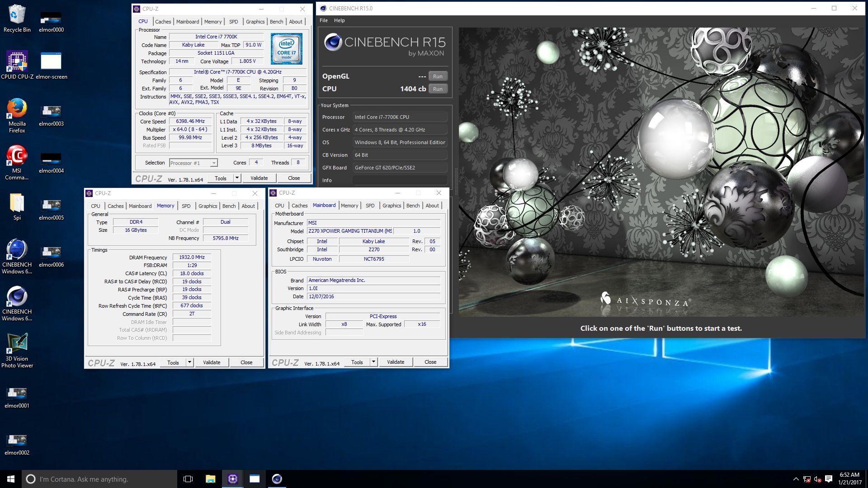Screen dimensions: 868x488
Task: Click Validate in Memory CPU-Z window
Action: (212, 362)
